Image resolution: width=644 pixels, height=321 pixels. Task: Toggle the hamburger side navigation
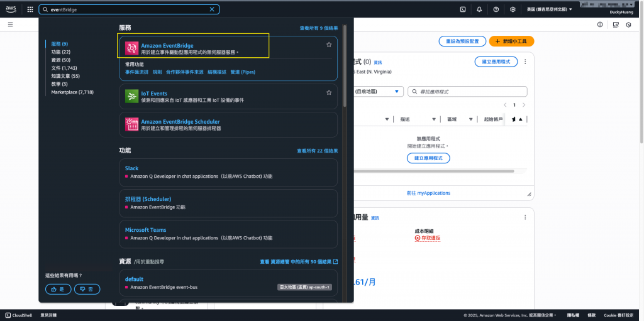tap(10, 24)
